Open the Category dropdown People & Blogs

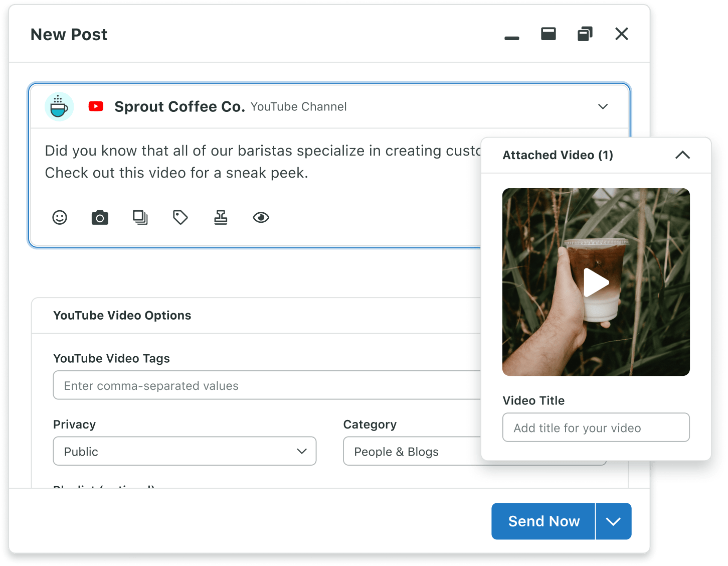411,452
